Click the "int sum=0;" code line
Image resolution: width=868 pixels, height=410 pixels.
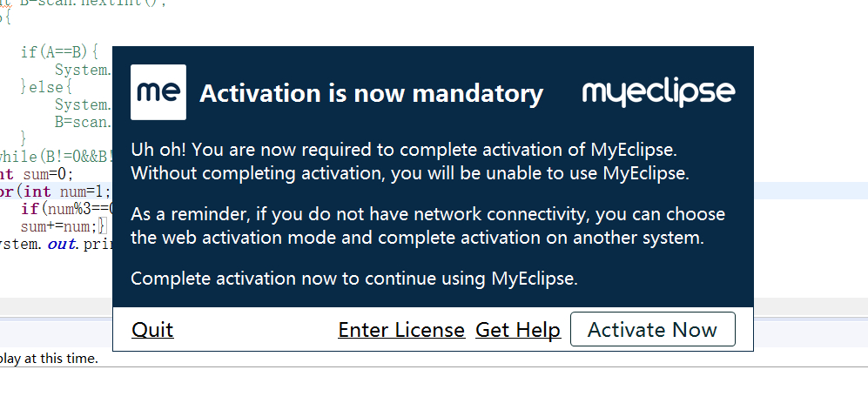[x=30, y=172]
